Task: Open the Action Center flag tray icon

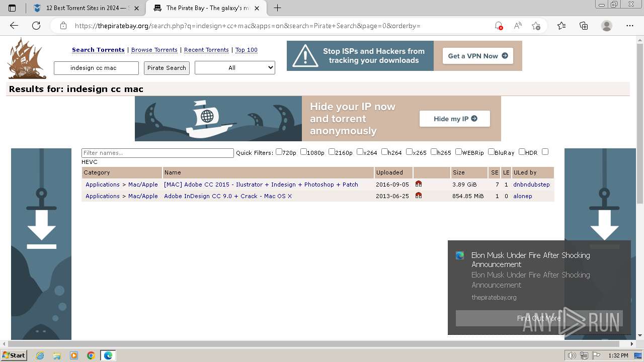Action: click(597, 355)
